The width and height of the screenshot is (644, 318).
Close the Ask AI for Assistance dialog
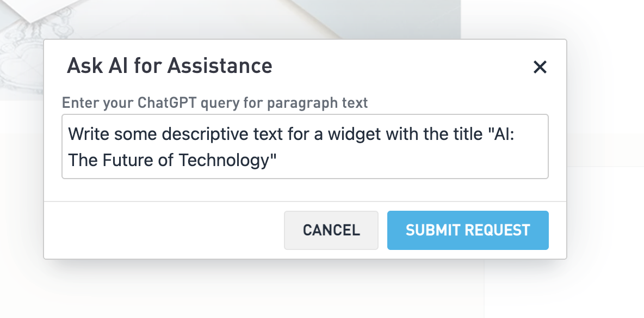(x=540, y=68)
